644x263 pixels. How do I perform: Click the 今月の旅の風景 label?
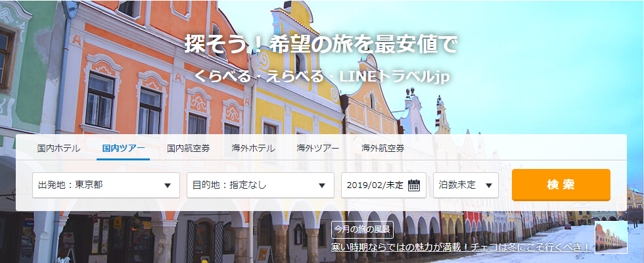pyautogui.click(x=362, y=229)
